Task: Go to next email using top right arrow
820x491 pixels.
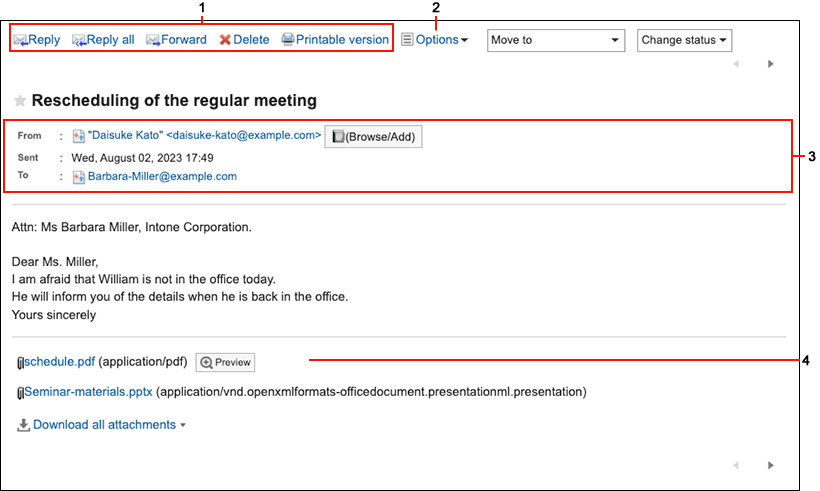Action: [x=770, y=64]
